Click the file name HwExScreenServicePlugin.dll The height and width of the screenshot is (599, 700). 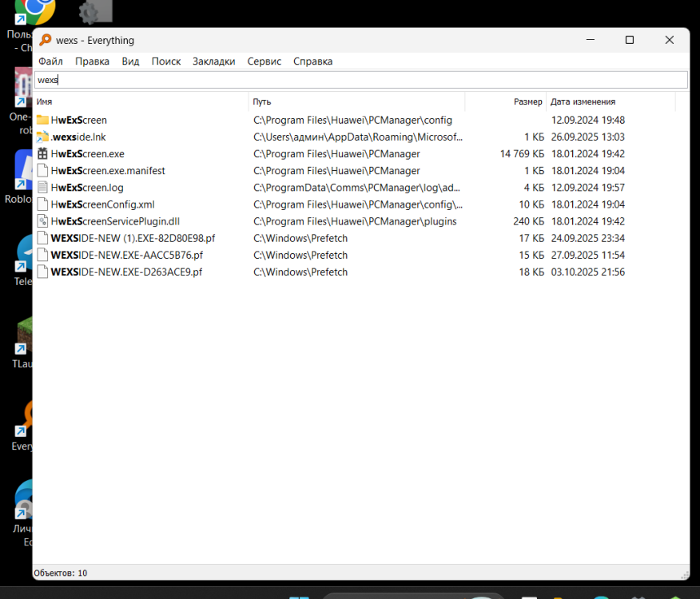point(115,221)
